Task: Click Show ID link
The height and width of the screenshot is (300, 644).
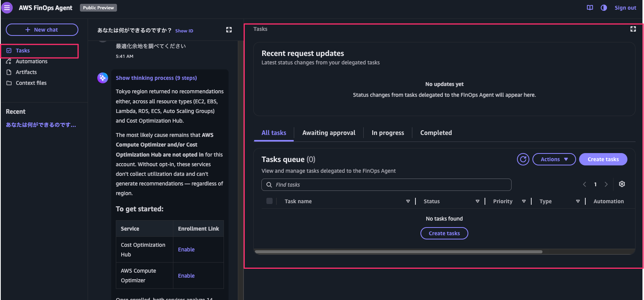Action: click(x=184, y=31)
